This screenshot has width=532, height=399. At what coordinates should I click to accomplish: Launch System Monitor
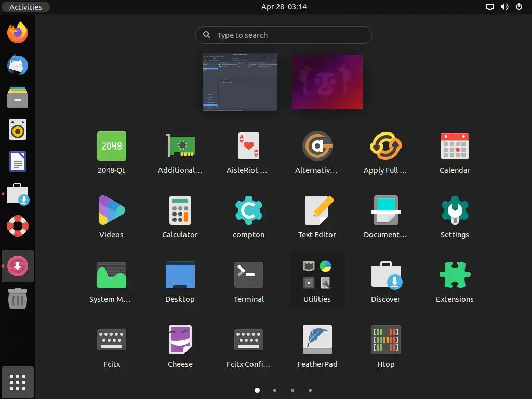click(x=112, y=282)
